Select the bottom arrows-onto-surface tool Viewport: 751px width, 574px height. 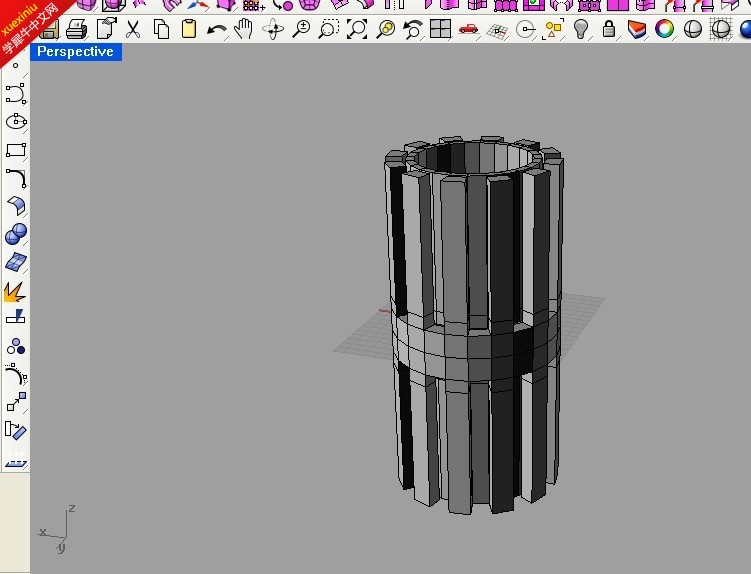(x=16, y=459)
